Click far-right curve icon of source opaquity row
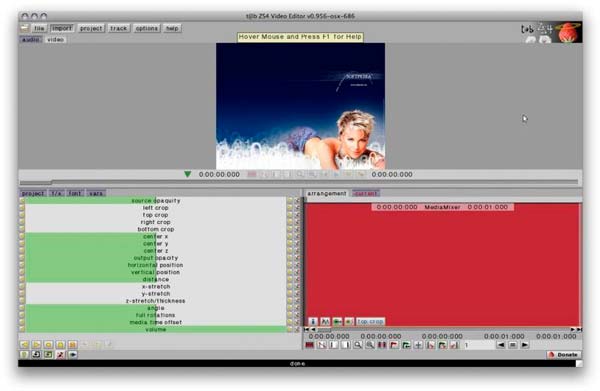Image resolution: width=600 pixels, height=391 pixels. (x=297, y=200)
